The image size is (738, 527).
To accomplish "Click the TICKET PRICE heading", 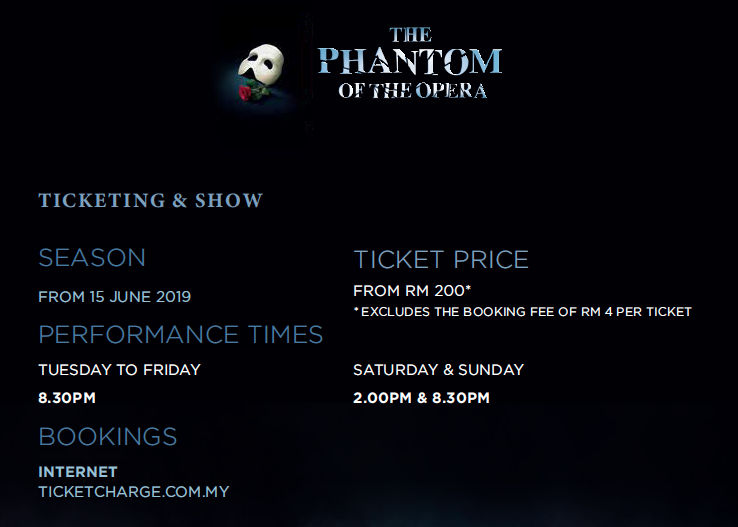I will click(441, 260).
